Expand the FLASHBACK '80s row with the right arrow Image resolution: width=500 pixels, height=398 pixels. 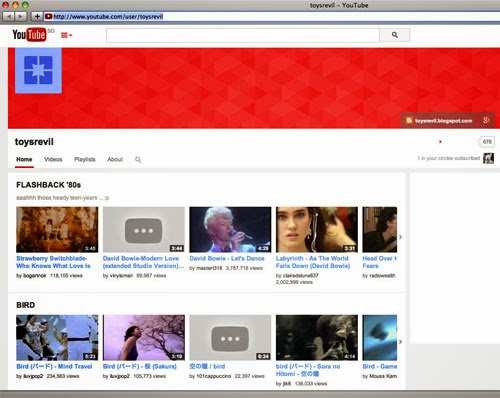[400, 237]
